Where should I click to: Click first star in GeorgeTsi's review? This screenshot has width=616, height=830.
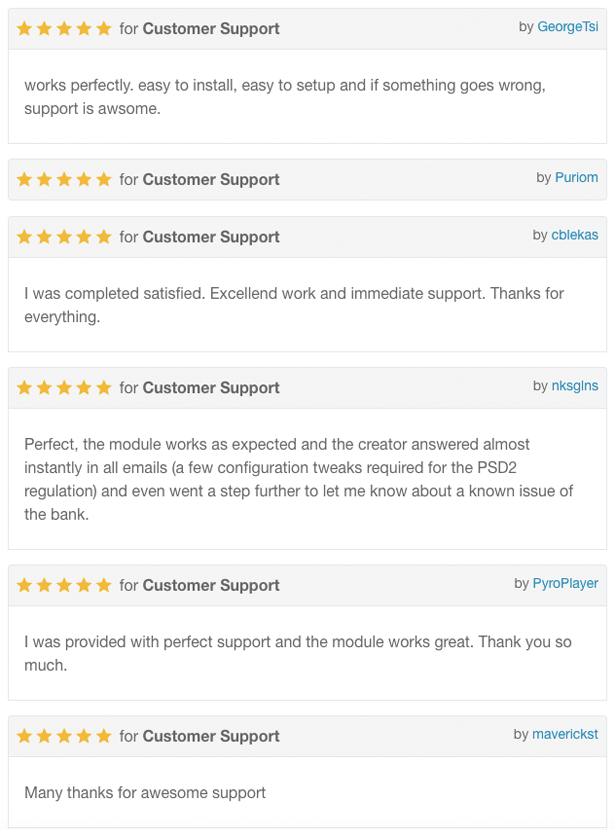24,29
